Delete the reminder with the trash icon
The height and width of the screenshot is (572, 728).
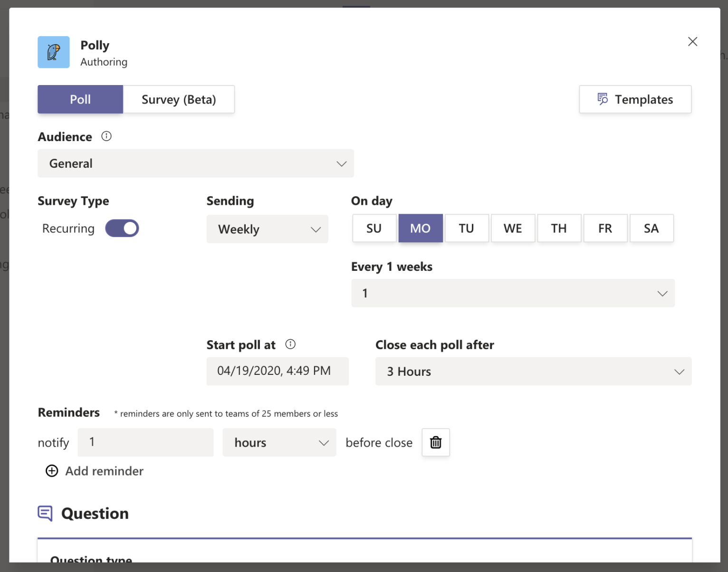tap(436, 442)
